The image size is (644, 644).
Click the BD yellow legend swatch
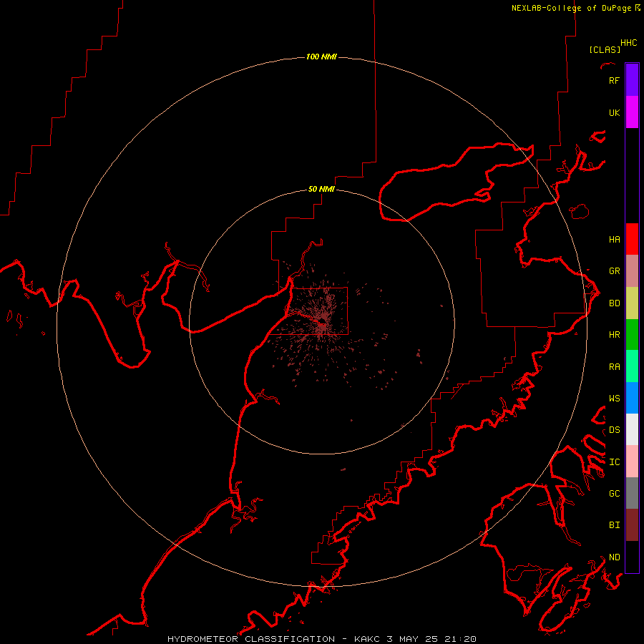(632, 303)
